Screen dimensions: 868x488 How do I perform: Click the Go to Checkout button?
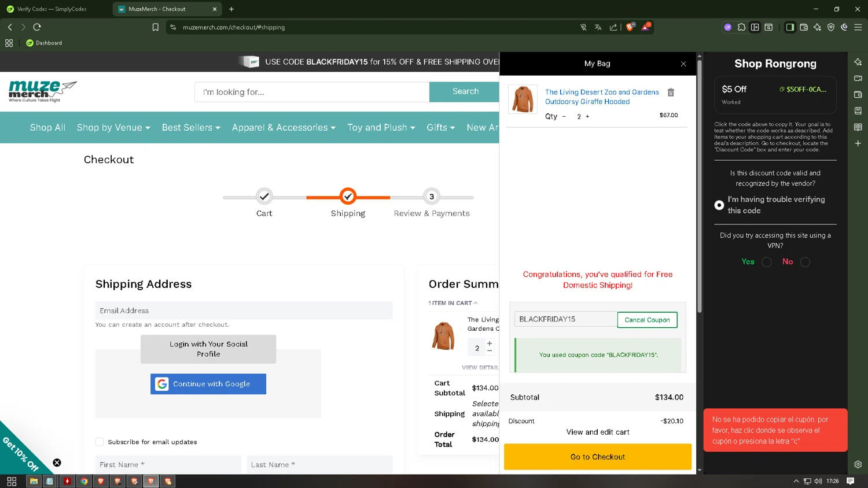click(x=598, y=457)
